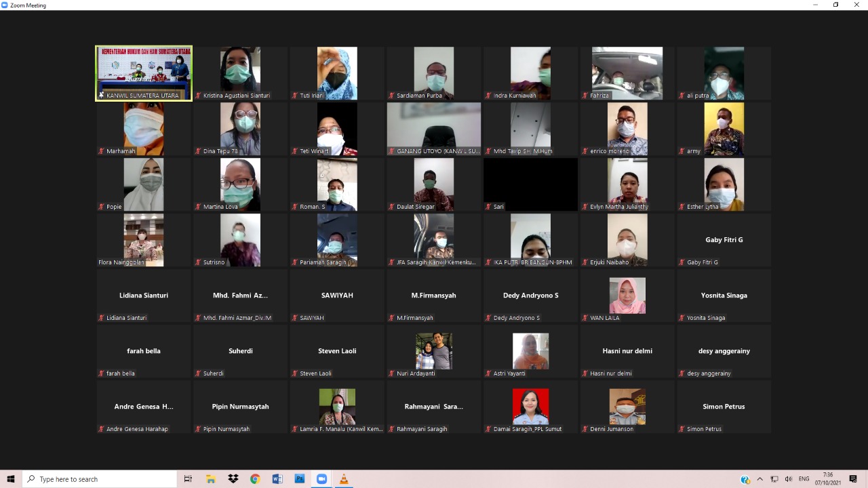Open Microsoft Word from the taskbar

point(277,479)
